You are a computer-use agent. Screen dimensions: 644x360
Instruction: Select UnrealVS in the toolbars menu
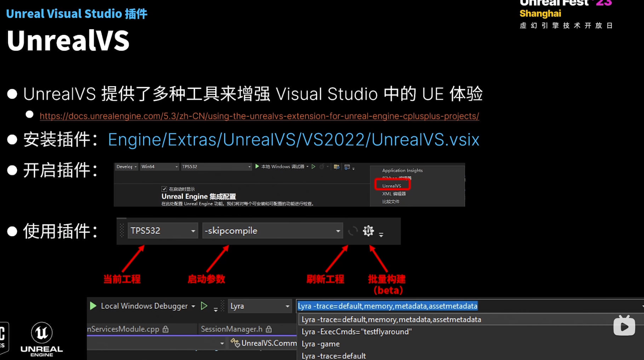[x=392, y=186]
